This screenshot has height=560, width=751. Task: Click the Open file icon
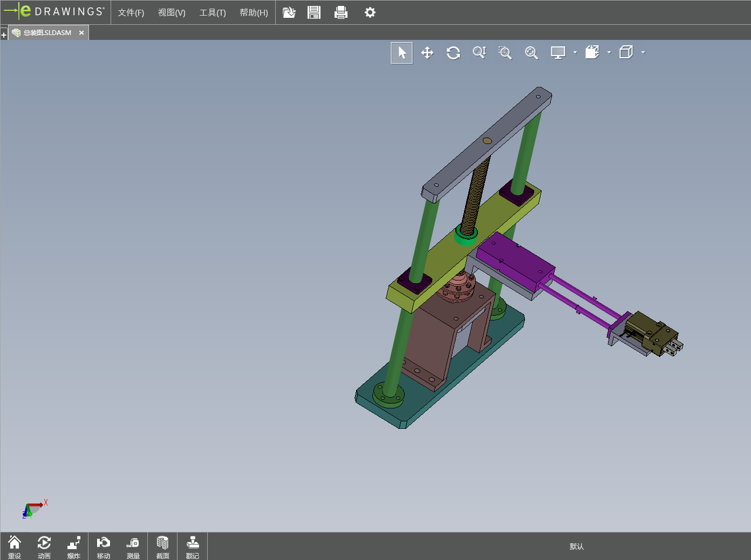[x=289, y=12]
